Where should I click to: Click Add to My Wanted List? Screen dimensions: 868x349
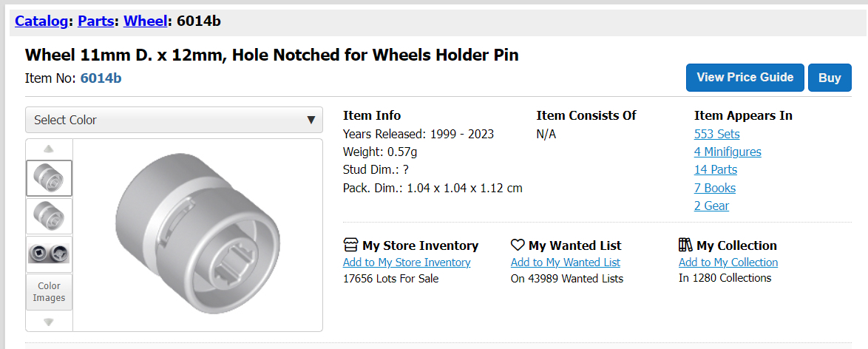566,262
